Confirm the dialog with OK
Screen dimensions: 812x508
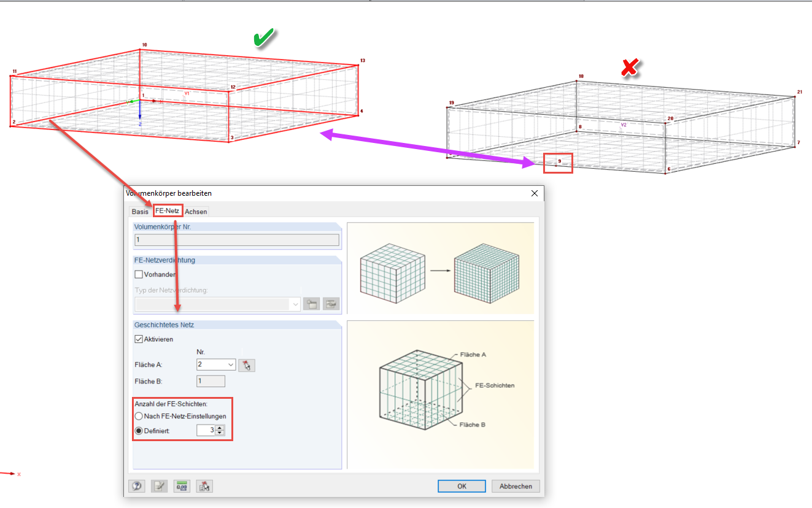point(462,486)
